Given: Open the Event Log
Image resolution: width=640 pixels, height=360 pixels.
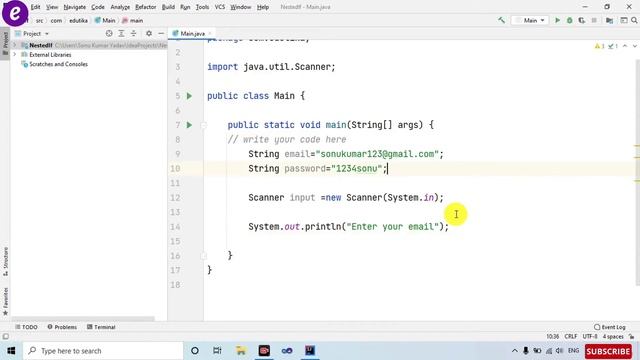Looking at the screenshot, I should pyautogui.click(x=610, y=327).
